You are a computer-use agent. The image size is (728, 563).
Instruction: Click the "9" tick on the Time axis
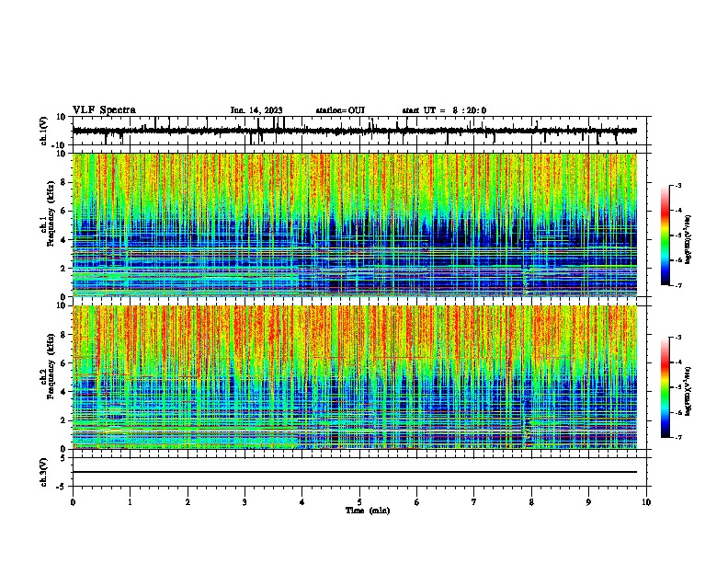click(x=588, y=502)
